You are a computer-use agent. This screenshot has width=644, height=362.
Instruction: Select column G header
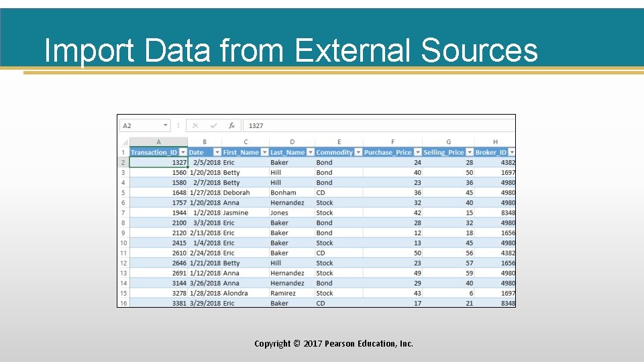[449, 142]
